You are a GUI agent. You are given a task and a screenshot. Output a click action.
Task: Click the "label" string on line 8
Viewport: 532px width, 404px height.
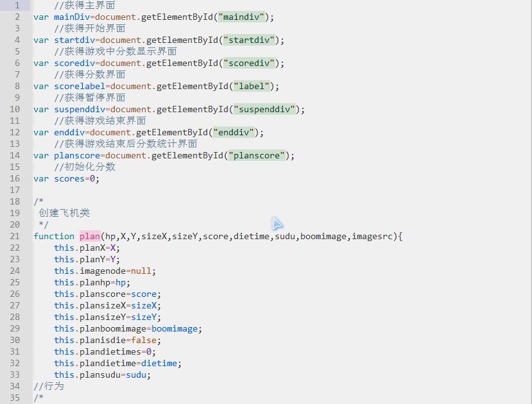pyautogui.click(x=252, y=86)
